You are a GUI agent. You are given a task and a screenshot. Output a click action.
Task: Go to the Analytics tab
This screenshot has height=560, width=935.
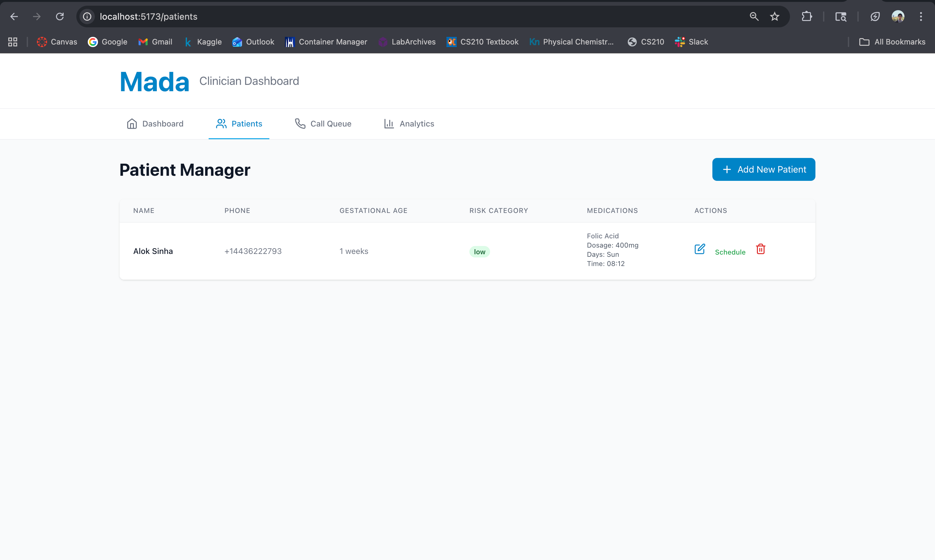tap(409, 124)
